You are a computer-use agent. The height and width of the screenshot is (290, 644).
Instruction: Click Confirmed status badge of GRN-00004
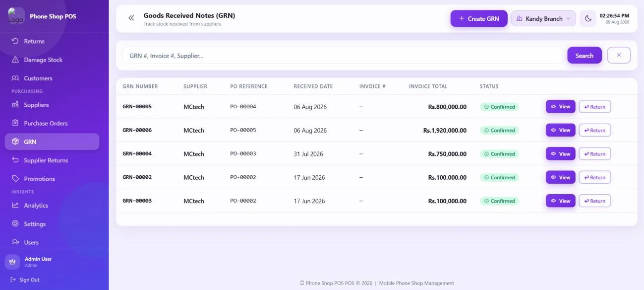click(x=499, y=154)
